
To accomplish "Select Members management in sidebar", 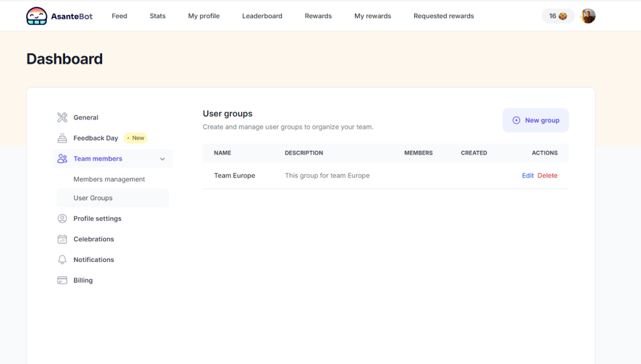I will tap(109, 179).
